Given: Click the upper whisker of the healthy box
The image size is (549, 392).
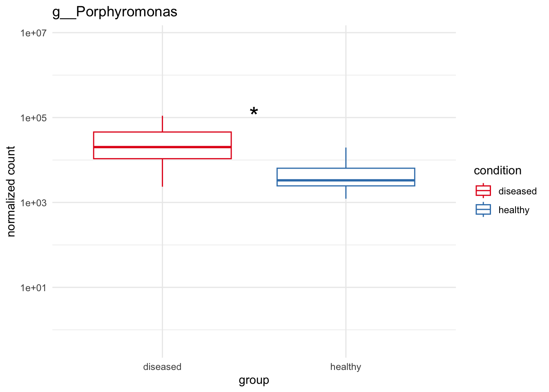Looking at the screenshot, I should (x=346, y=158).
